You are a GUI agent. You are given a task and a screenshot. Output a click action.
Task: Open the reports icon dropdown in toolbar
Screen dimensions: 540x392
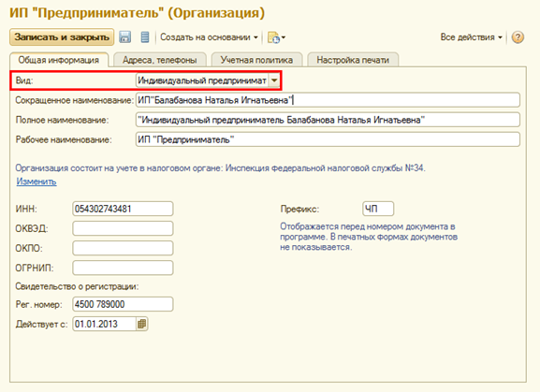pos(276,37)
